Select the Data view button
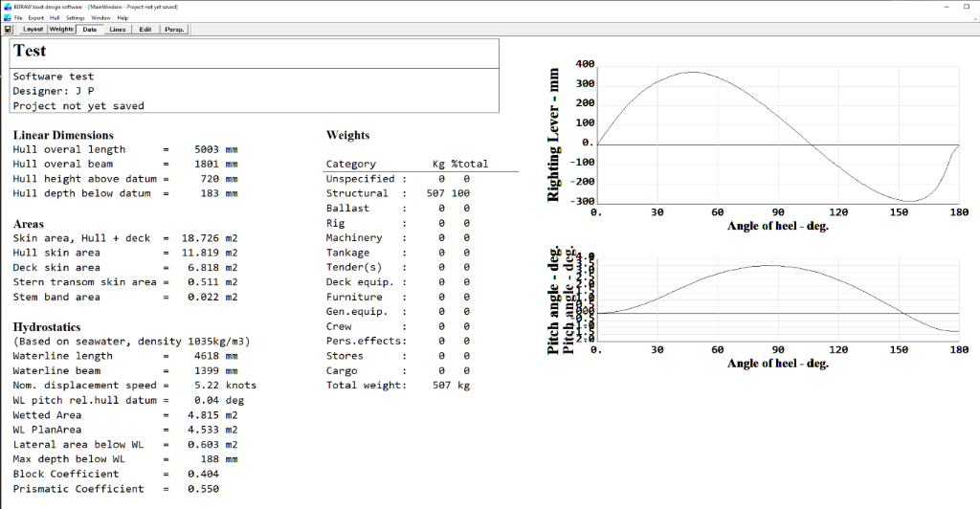Viewport: 980px width, 509px height. click(90, 30)
